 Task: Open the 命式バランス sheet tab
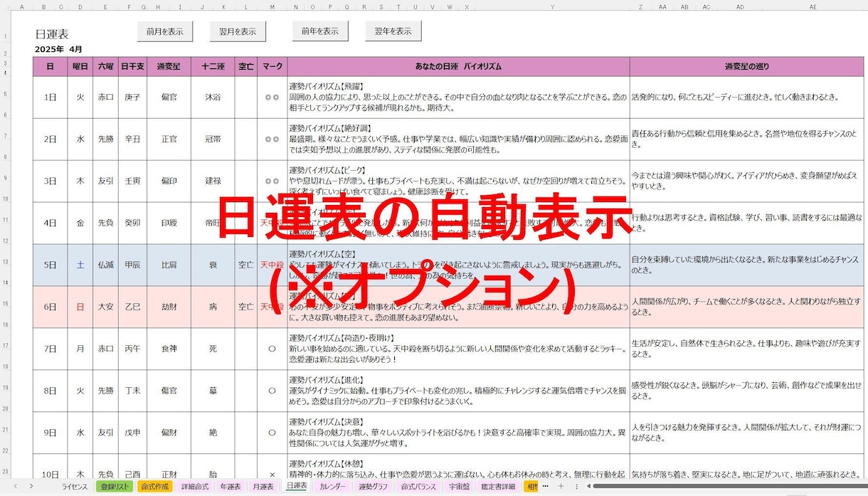pyautogui.click(x=418, y=487)
